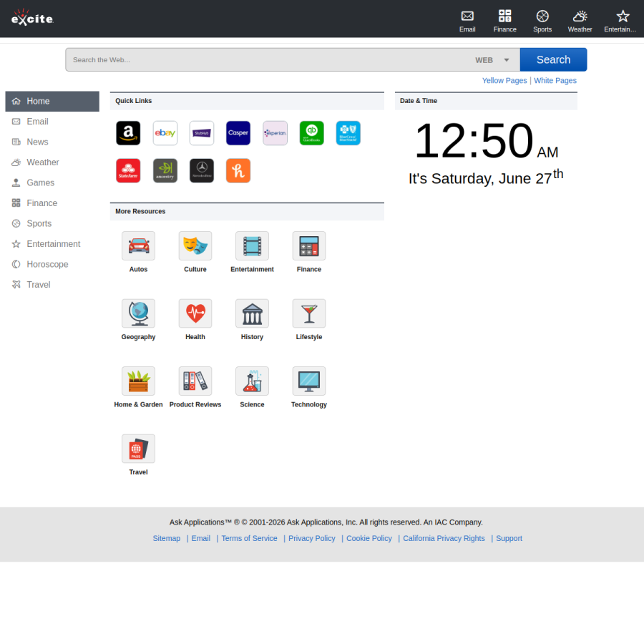Open the Ancestry quick link icon
The image size is (644, 644).
click(165, 170)
